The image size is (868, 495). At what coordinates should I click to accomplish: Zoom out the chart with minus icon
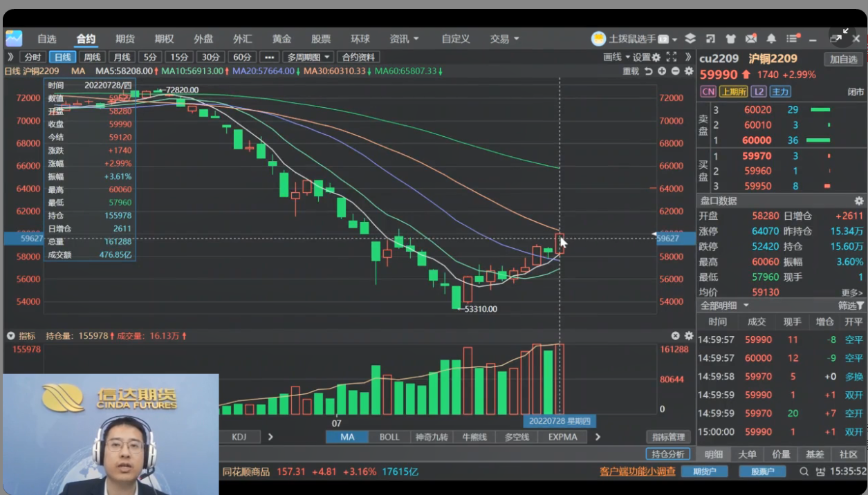click(x=675, y=71)
